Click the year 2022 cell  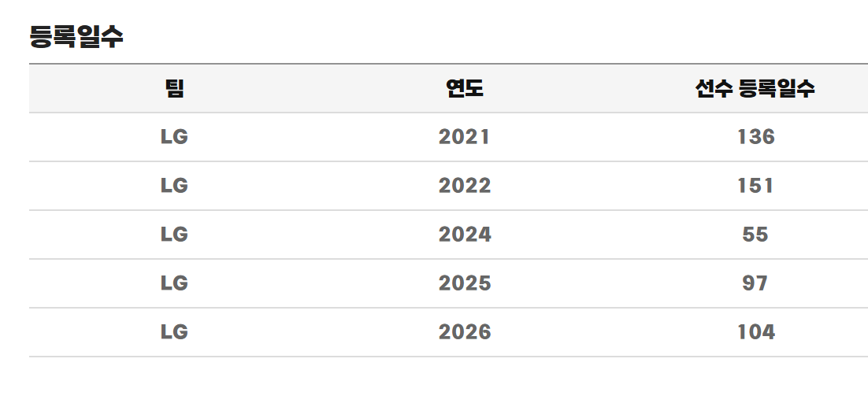465,186
